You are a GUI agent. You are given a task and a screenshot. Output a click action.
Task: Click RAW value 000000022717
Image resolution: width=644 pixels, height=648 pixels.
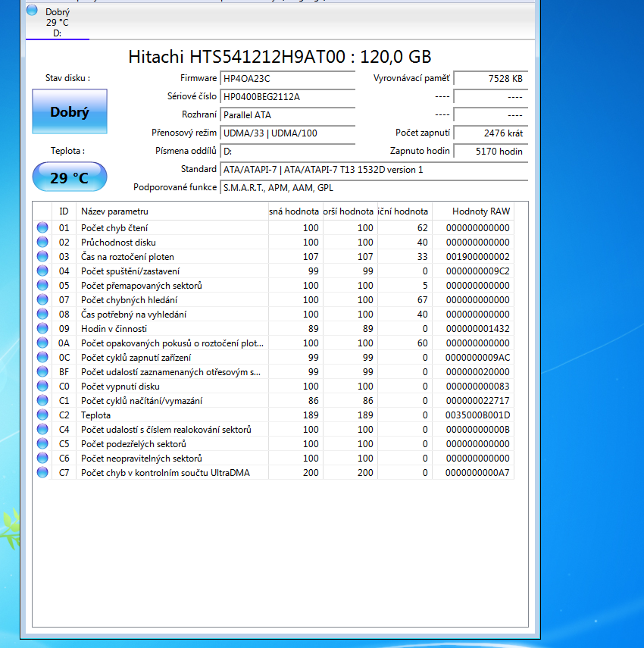click(x=477, y=400)
